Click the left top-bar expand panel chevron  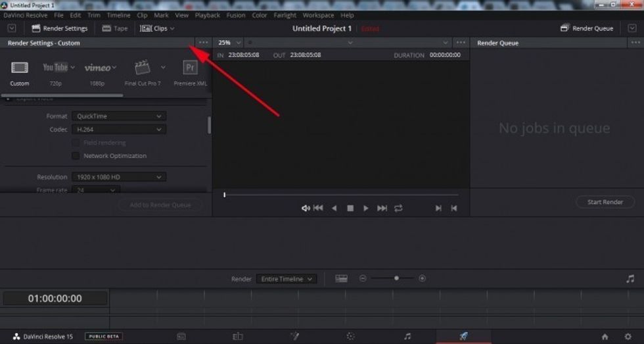[x=12, y=28]
